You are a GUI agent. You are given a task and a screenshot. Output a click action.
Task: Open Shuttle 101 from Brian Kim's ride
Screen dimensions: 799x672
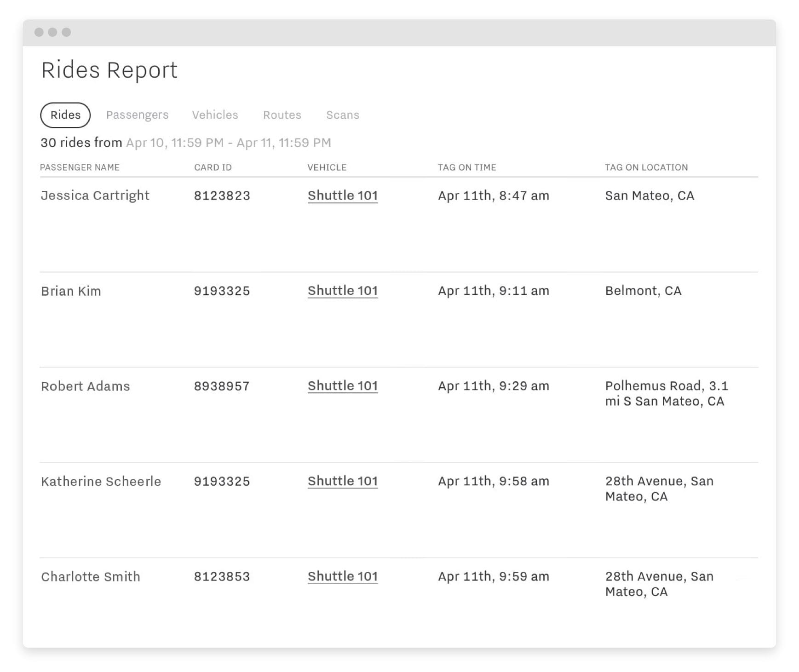342,291
